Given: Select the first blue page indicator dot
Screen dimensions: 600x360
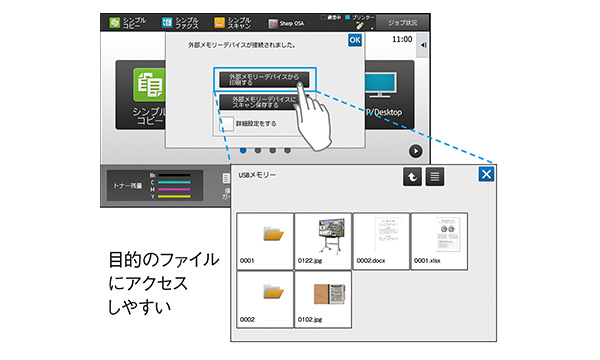Looking at the screenshot, I should (x=243, y=150).
